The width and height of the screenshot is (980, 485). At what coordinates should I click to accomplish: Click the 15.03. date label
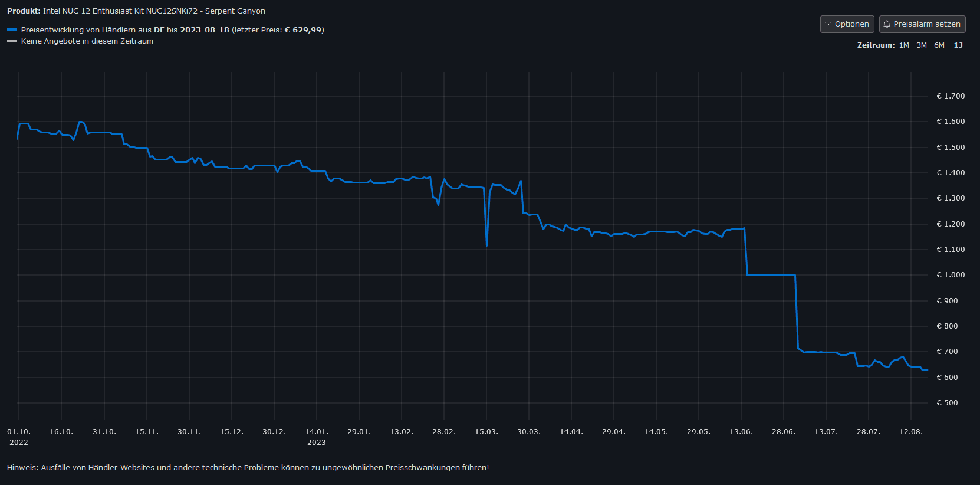tap(486, 432)
